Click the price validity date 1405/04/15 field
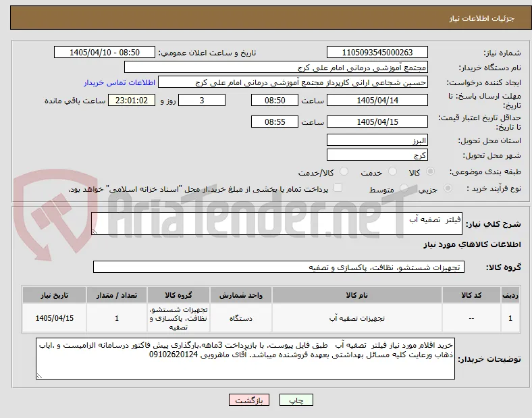 coord(377,122)
